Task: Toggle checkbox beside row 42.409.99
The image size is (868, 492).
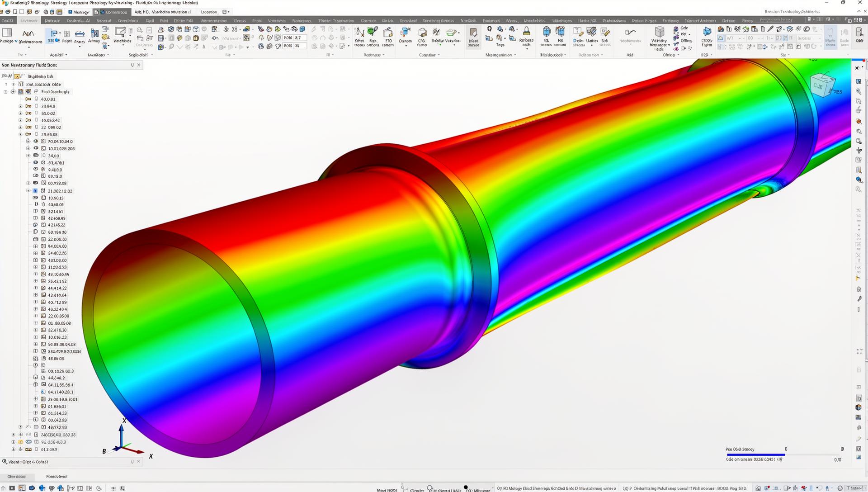Action: point(36,218)
